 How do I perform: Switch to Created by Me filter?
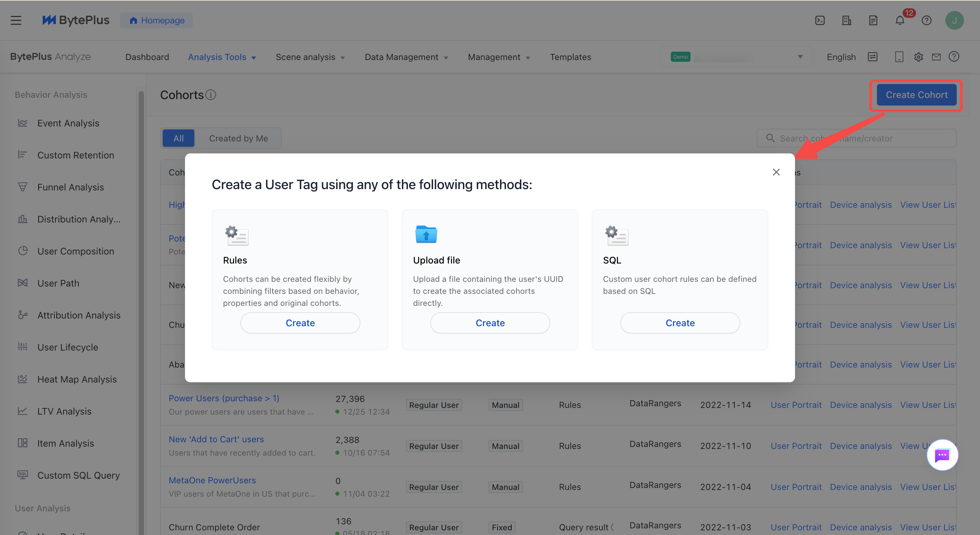238,138
